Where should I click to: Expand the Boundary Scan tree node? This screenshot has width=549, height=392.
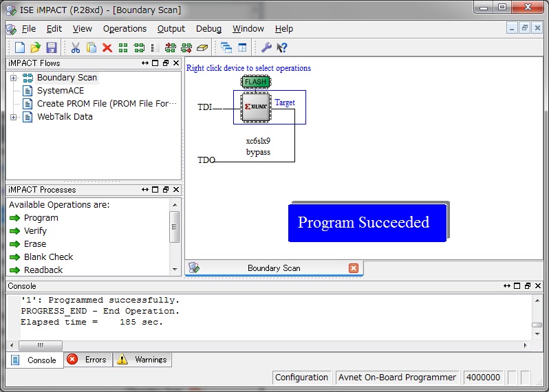(13, 78)
